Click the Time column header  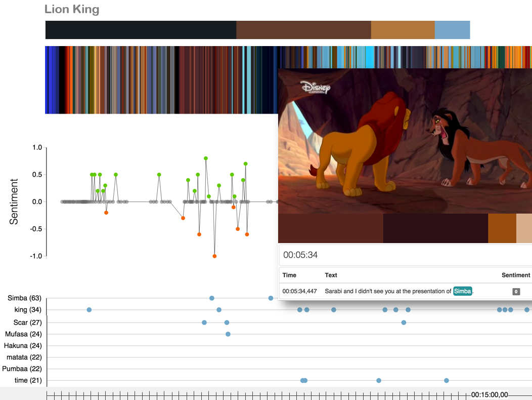[x=289, y=275]
